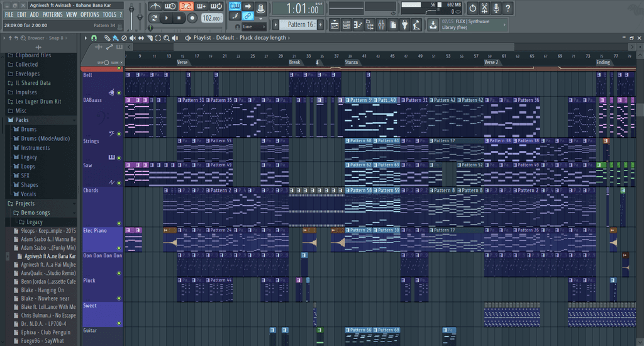The width and height of the screenshot is (644, 346).
Task: Start playback with the play button
Action: point(166,18)
